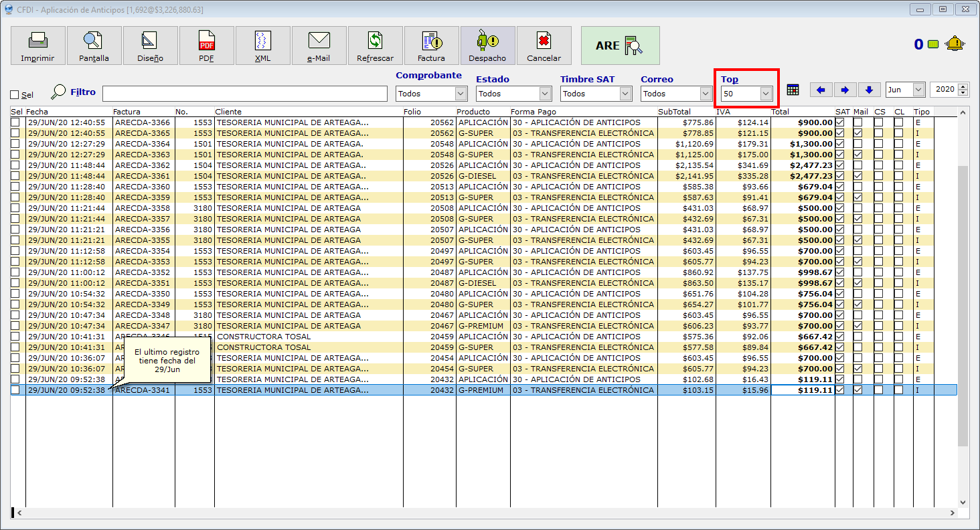Screen dimensions: 980x530
Task: Open the calendar grid icon next to Top
Action: tap(793, 90)
